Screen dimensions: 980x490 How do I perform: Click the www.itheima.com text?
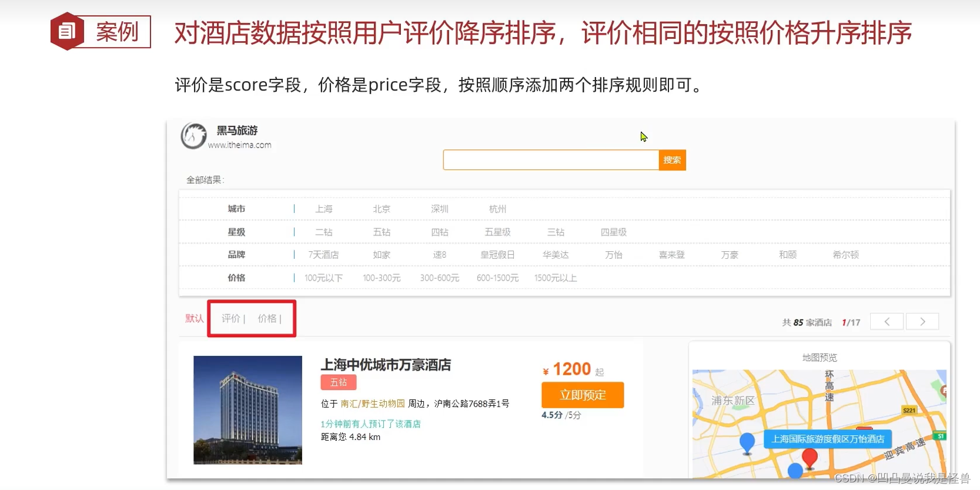(x=240, y=145)
